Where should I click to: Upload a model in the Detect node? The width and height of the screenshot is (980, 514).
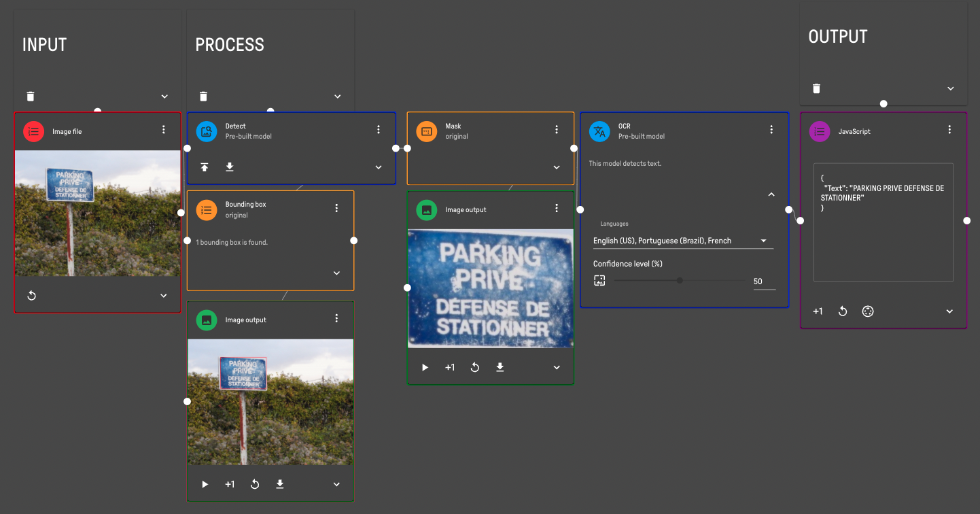click(x=205, y=167)
